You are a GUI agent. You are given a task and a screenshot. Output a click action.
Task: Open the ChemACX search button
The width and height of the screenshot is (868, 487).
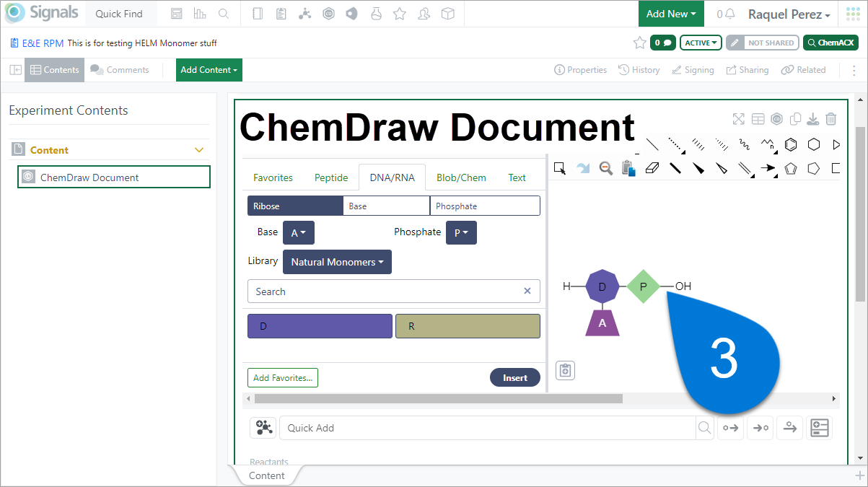[x=830, y=43]
